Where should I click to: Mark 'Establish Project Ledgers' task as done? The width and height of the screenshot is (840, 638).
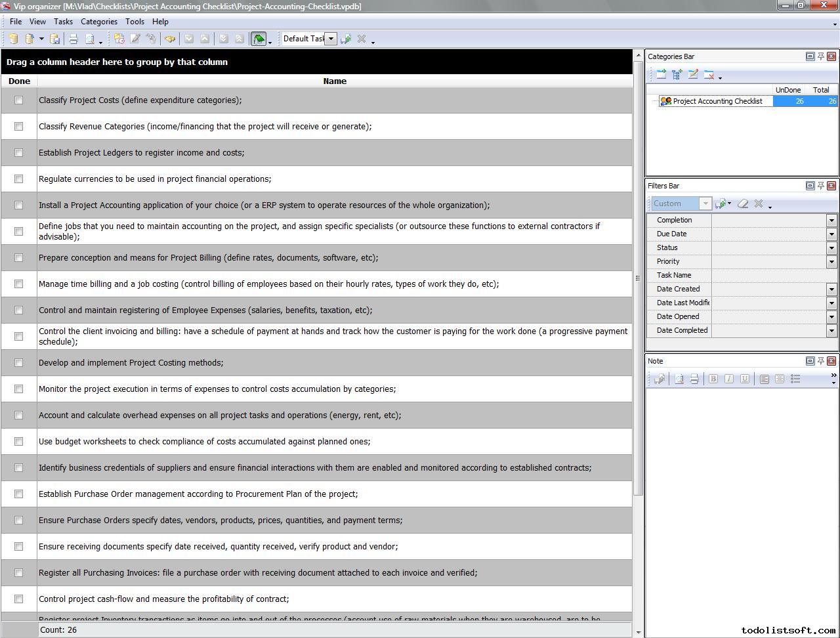19,153
